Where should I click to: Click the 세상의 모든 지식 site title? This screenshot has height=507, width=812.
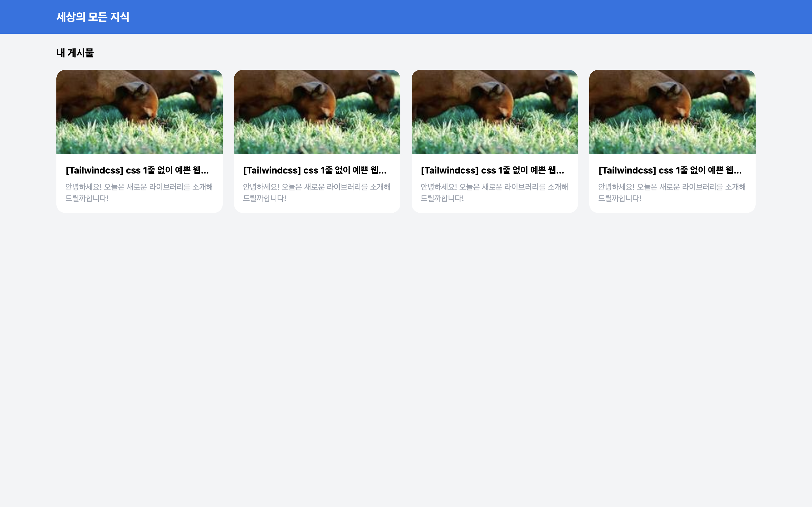pyautogui.click(x=92, y=17)
